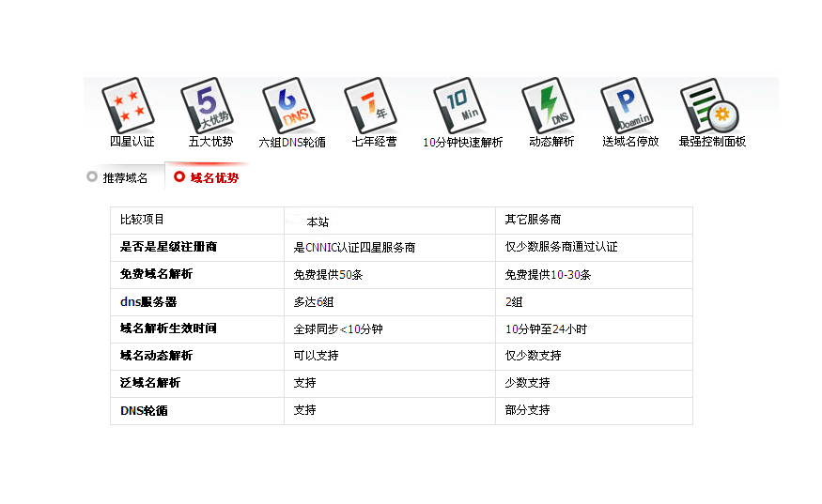The height and width of the screenshot is (504, 822).
Task: Select the 免费域名解析 row label
Action: [x=156, y=274]
